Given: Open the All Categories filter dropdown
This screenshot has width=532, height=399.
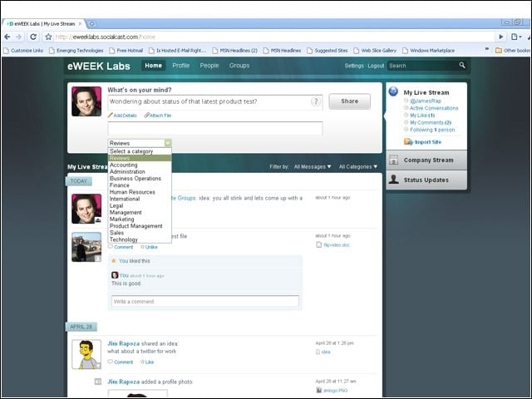Looking at the screenshot, I should (x=358, y=166).
